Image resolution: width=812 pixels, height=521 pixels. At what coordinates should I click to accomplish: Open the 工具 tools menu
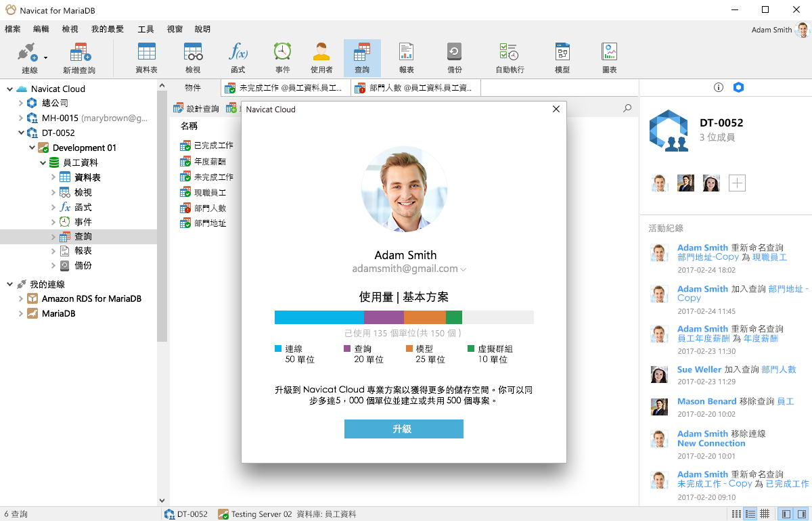point(145,29)
